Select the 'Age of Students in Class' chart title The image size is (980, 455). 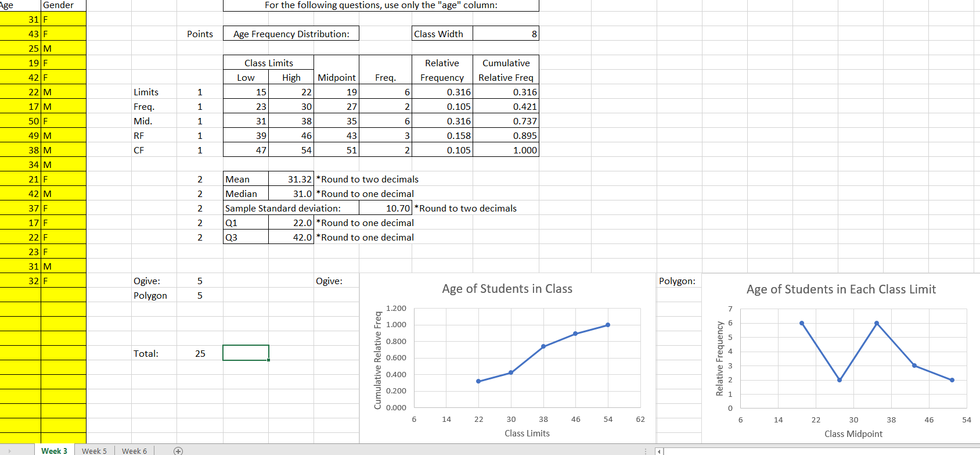pos(507,289)
